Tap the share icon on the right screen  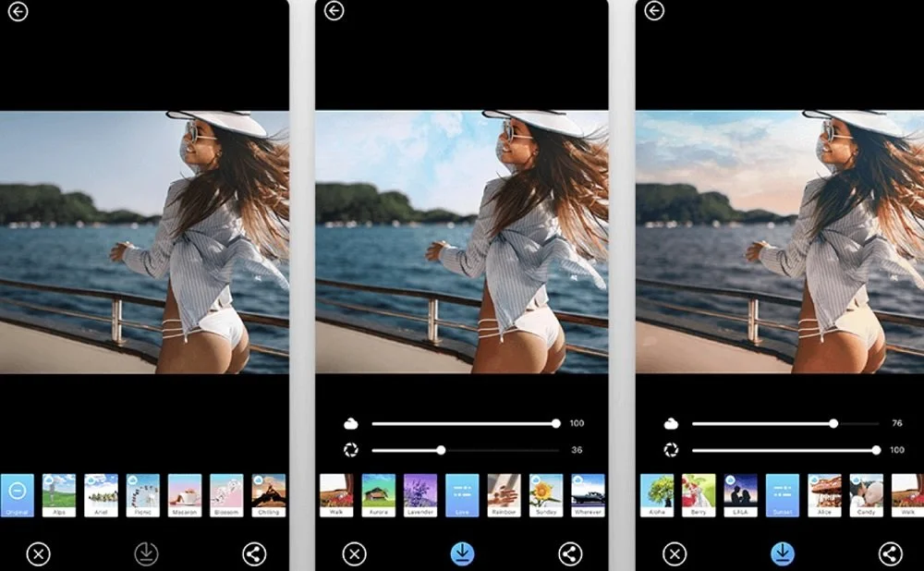891,554
